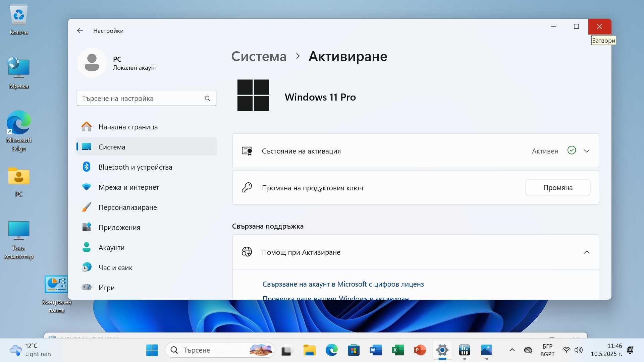
Task: Open the Windows Start menu
Action: (152, 350)
